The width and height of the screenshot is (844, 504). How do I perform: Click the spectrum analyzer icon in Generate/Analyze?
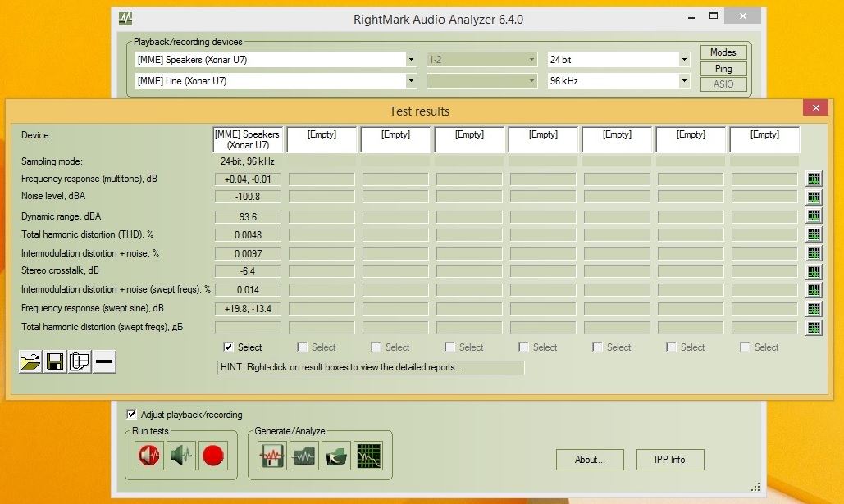tap(367, 456)
